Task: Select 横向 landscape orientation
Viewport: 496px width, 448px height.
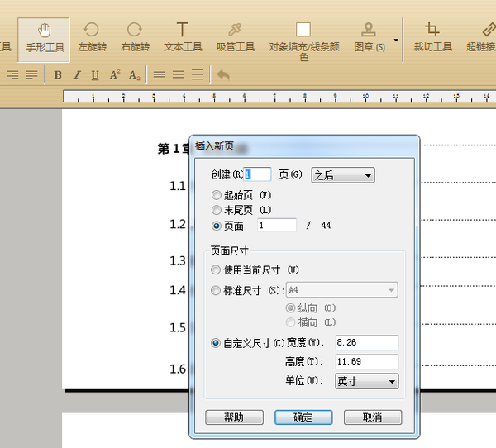Action: pyautogui.click(x=290, y=322)
